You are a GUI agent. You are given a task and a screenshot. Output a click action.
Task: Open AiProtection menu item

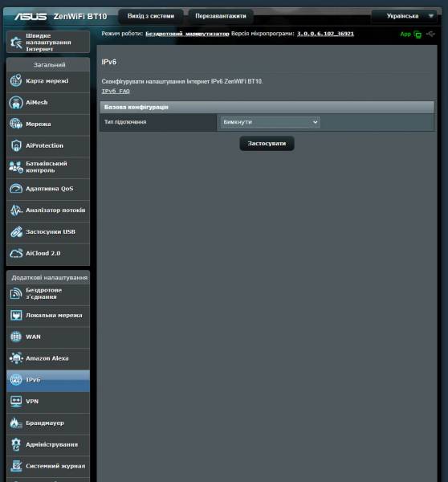[x=48, y=145]
